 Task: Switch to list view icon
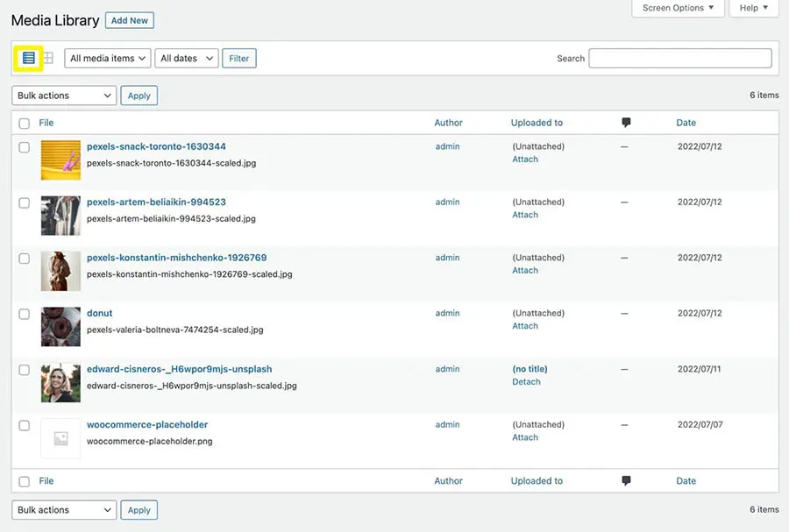pyautogui.click(x=29, y=58)
